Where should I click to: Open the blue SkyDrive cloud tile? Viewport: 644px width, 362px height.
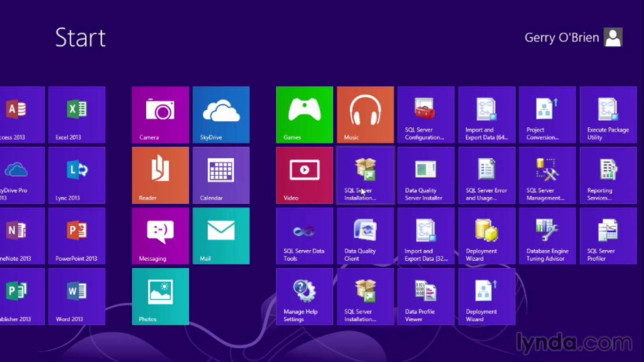[x=221, y=115]
